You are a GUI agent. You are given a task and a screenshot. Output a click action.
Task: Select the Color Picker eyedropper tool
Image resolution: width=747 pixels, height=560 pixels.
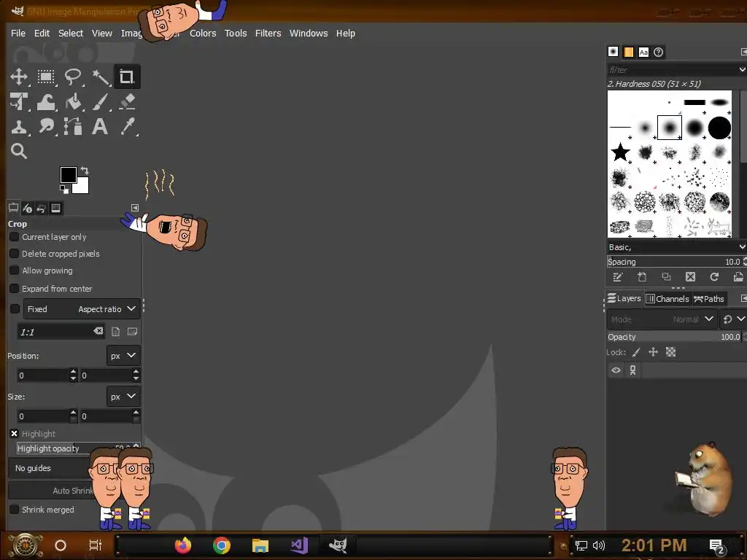pyautogui.click(x=127, y=127)
